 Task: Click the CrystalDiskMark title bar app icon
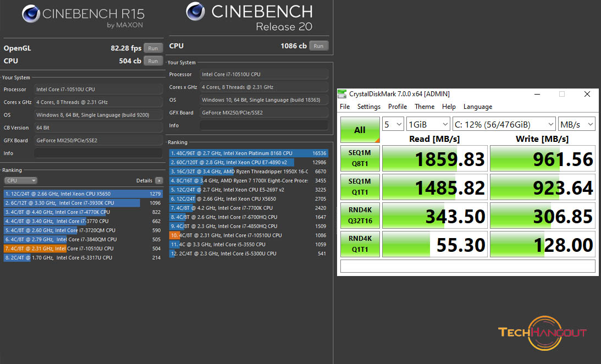(x=342, y=94)
